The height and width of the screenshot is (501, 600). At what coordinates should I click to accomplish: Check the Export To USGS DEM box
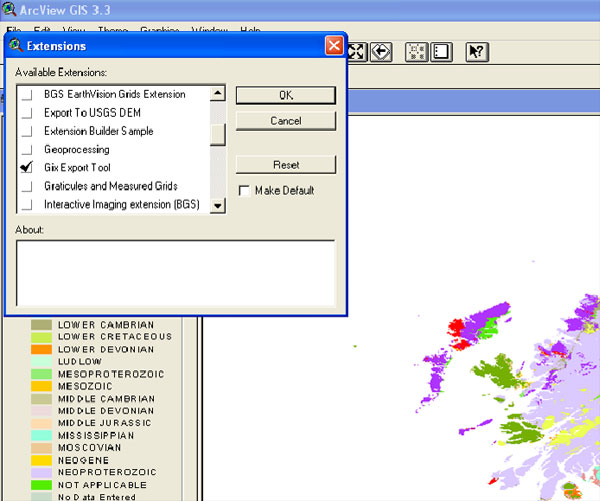[27, 113]
